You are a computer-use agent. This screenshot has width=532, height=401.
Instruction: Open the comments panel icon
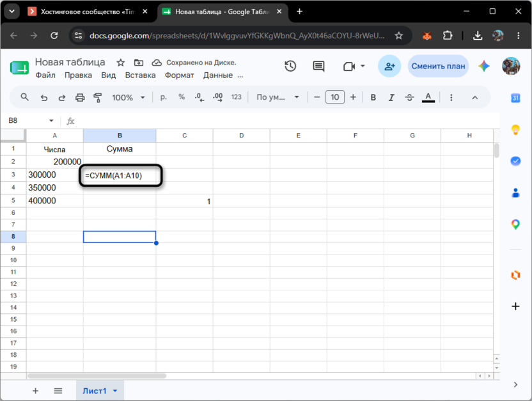pyautogui.click(x=318, y=66)
